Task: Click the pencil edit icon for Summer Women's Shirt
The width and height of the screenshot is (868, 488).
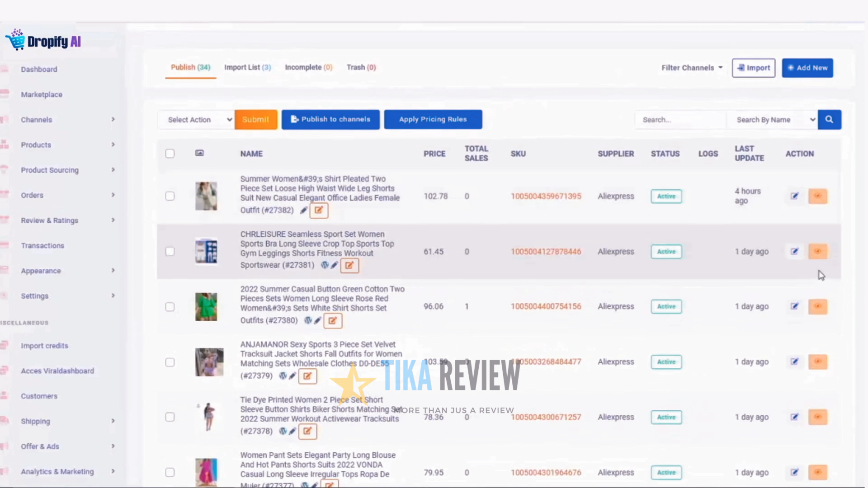Action: [303, 210]
